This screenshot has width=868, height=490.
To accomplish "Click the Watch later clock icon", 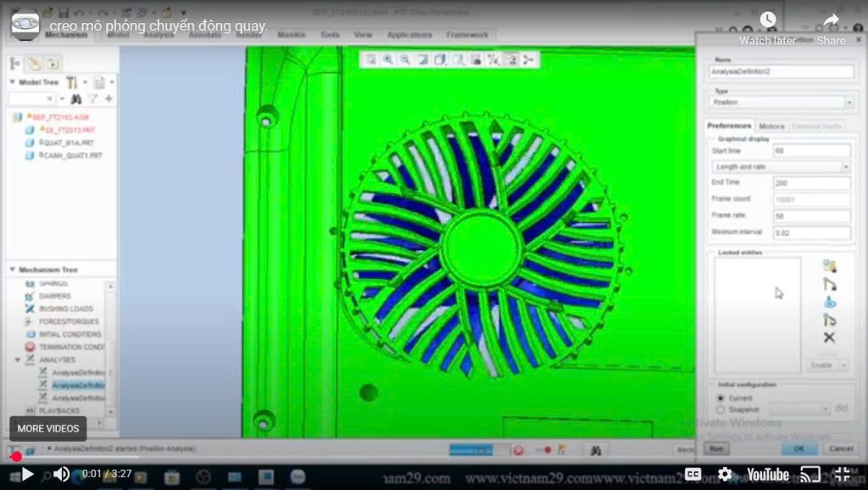I will pos(767,20).
